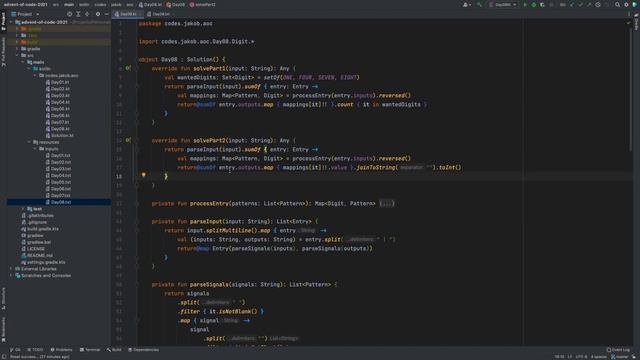
Task: Expand the test folder in the Project tree
Action: [23, 209]
